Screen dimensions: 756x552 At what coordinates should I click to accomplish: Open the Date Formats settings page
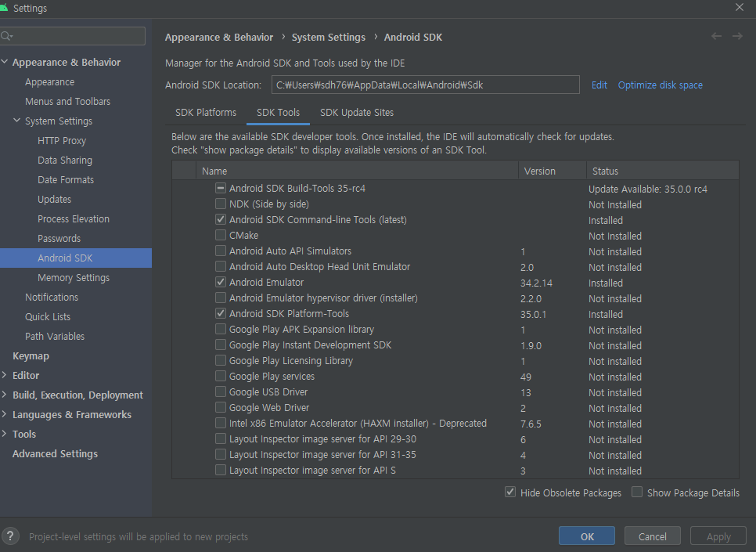point(66,179)
